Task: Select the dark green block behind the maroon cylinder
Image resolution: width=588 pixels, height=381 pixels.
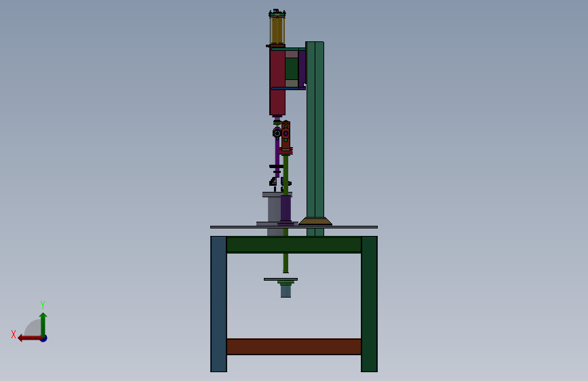Action: pos(292,68)
